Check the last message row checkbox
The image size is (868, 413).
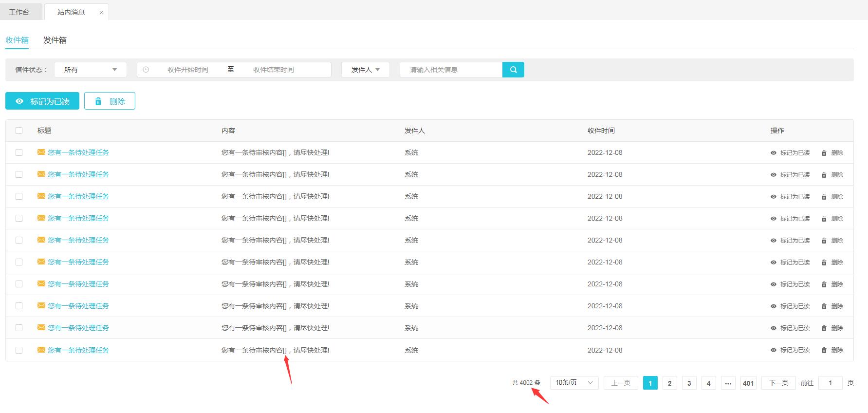pyautogui.click(x=19, y=350)
